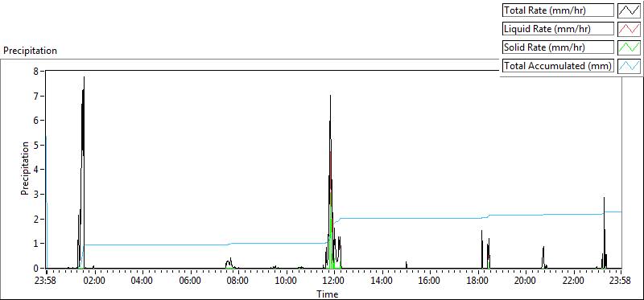Screen dimensions: 644x300
Task: Click the 16:00 x-axis tick label
Action: pyautogui.click(x=430, y=282)
